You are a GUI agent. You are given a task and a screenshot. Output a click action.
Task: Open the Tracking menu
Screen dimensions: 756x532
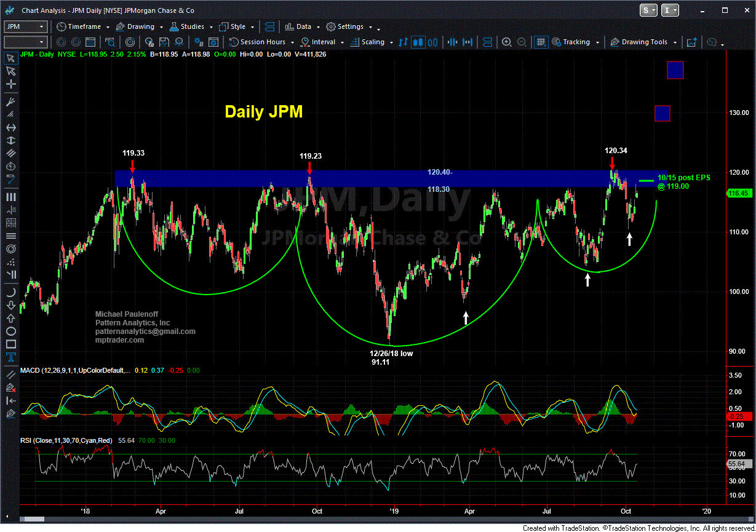point(575,42)
